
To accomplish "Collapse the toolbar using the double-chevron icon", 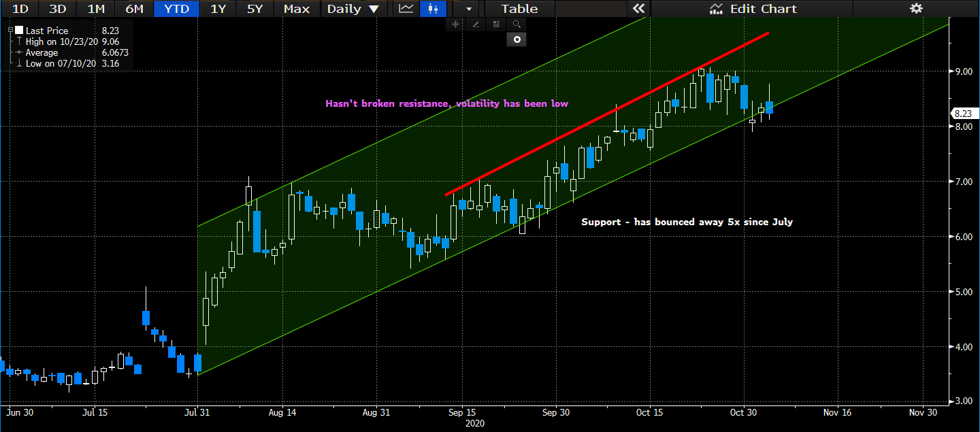I will (638, 9).
